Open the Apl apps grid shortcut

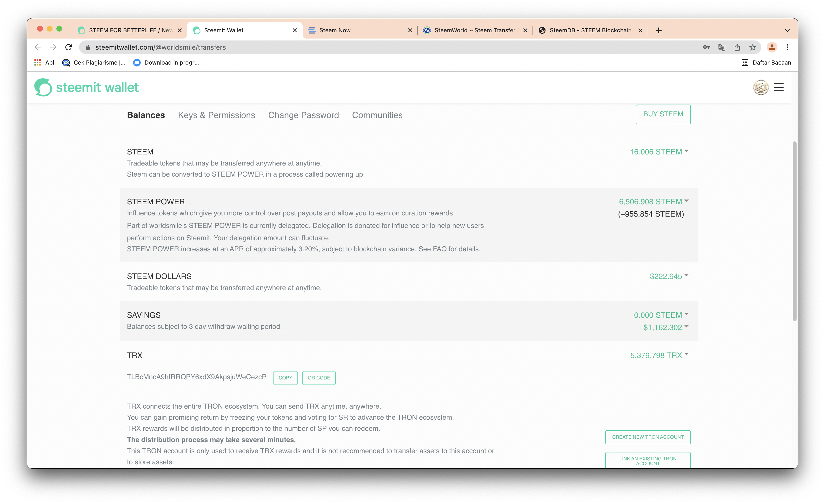(44, 63)
